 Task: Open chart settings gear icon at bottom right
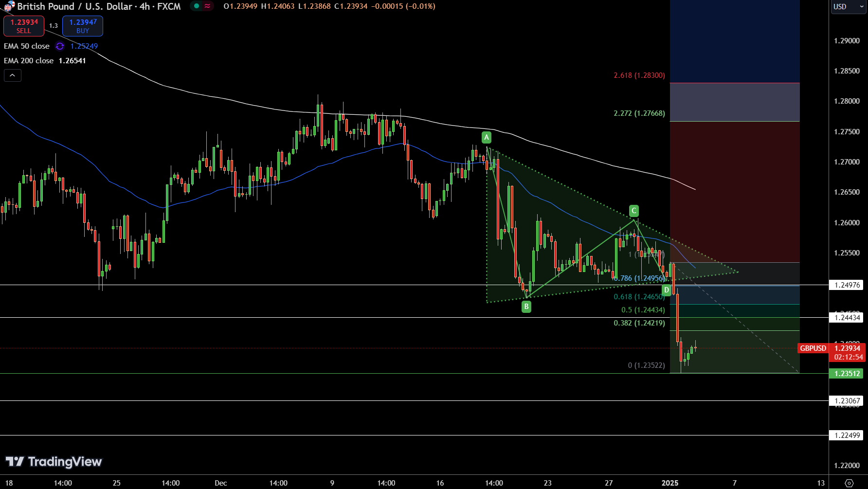click(x=849, y=483)
